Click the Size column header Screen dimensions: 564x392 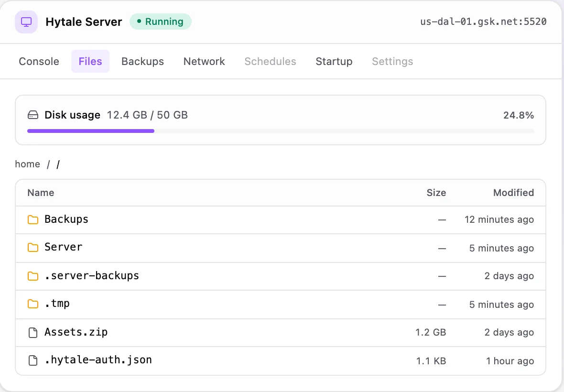(436, 193)
